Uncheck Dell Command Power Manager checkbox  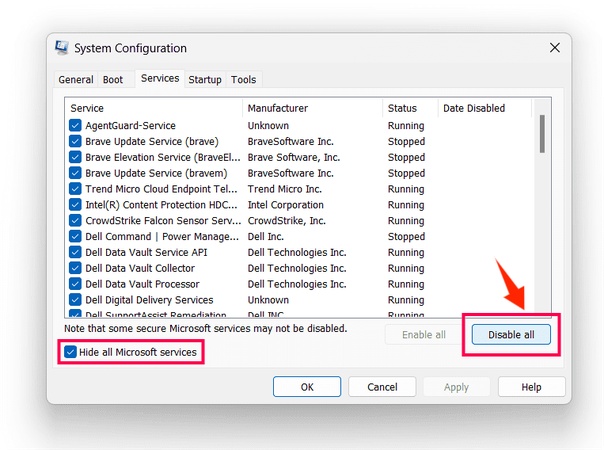point(75,236)
